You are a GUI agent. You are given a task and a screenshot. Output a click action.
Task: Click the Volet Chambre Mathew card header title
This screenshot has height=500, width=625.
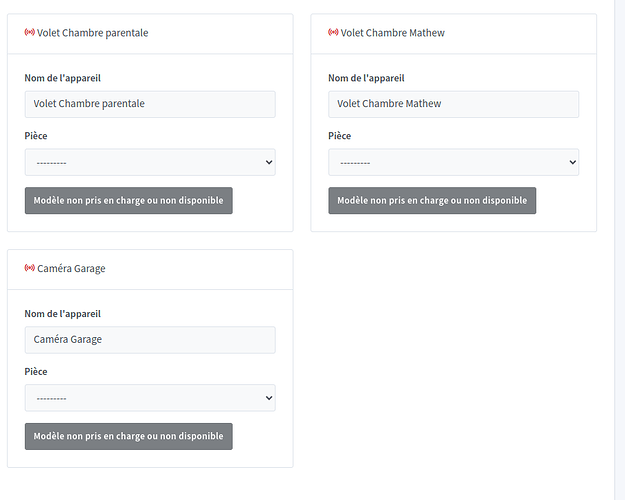pyautogui.click(x=392, y=33)
